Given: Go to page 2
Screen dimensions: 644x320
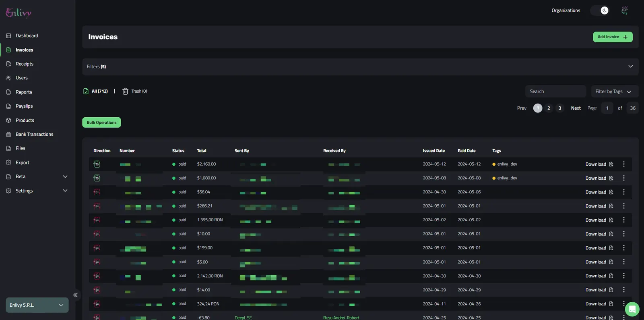Looking at the screenshot, I should pos(549,108).
